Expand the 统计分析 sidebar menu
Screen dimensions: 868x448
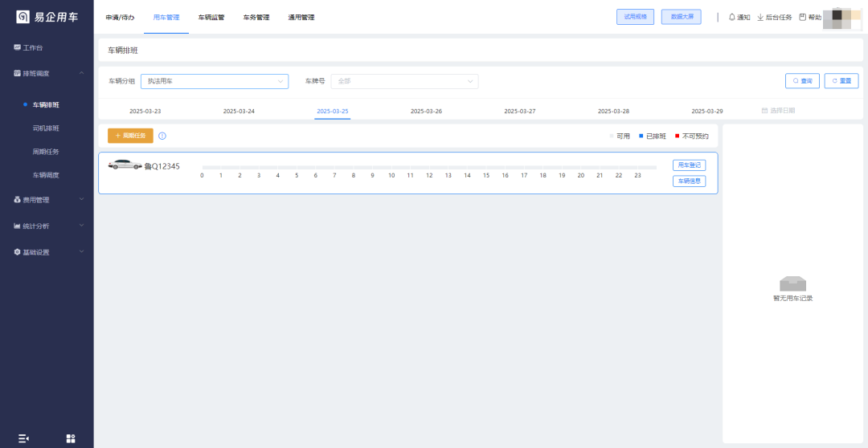pyautogui.click(x=47, y=226)
